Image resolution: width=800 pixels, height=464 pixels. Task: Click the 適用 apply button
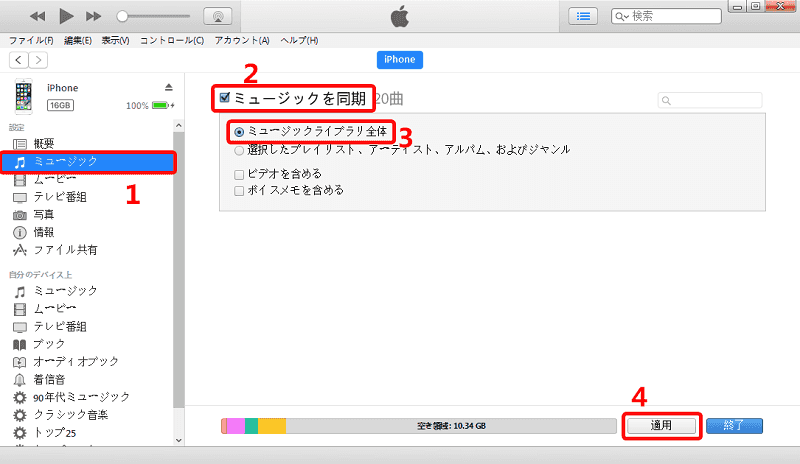[661, 426]
